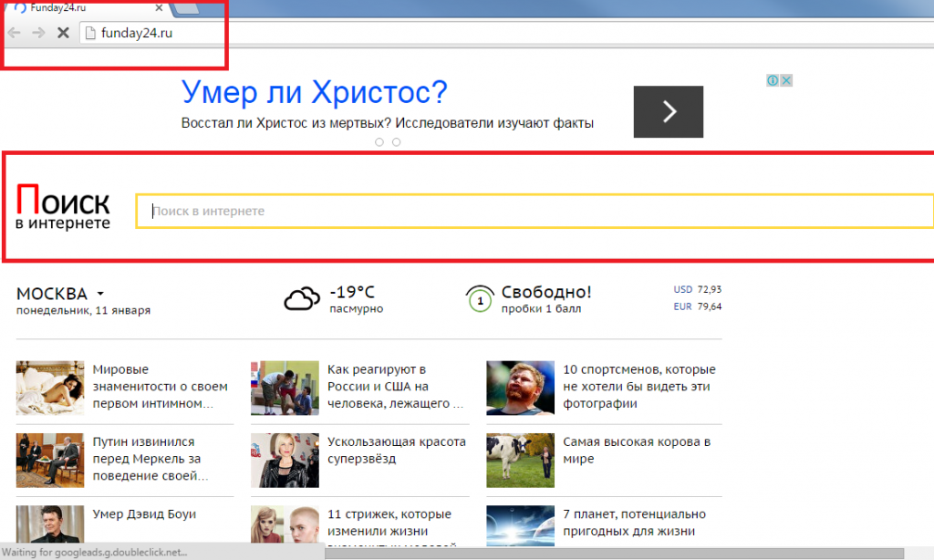
Task: Select the first ad carousel dot
Action: pyautogui.click(x=379, y=142)
